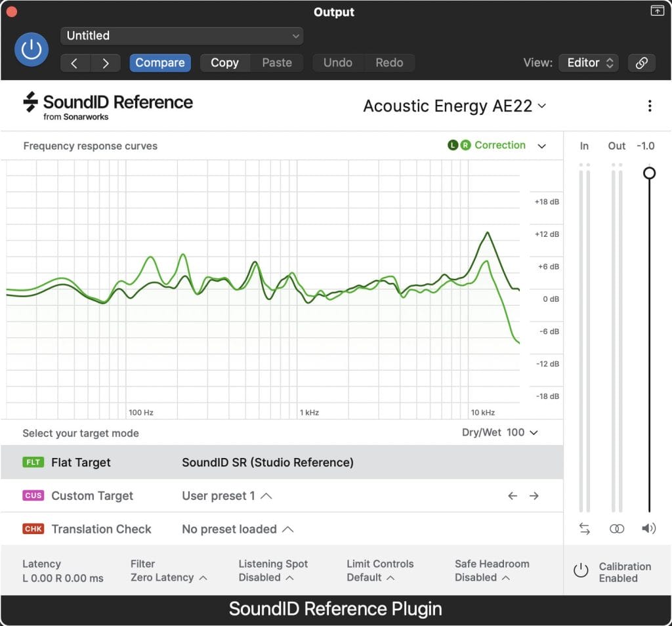Click the next preset arrow button
This screenshot has height=626, width=672.
point(105,63)
